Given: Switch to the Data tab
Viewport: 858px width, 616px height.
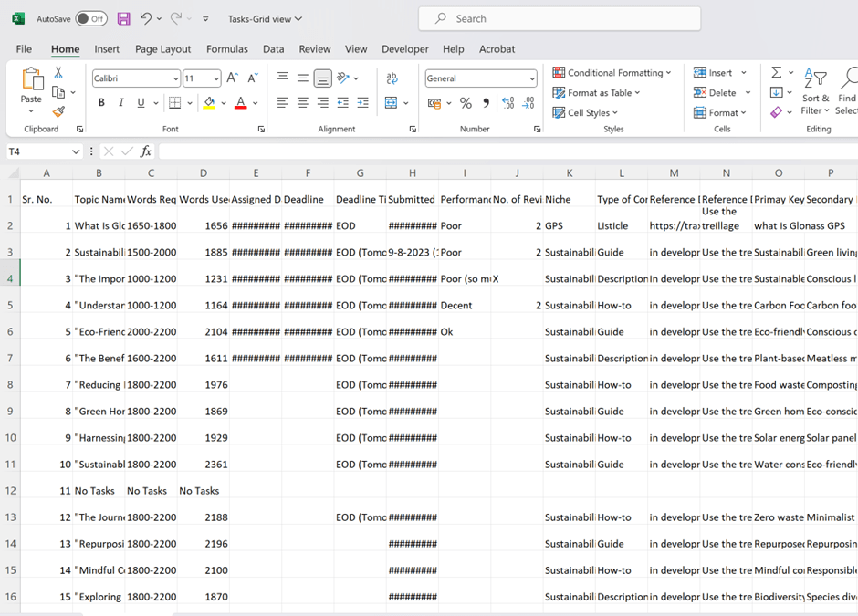Looking at the screenshot, I should point(273,48).
